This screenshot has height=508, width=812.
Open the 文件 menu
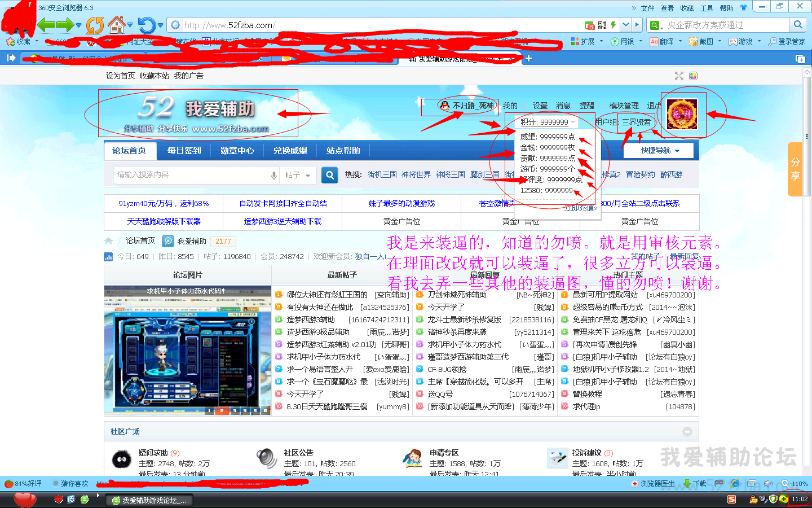click(648, 8)
